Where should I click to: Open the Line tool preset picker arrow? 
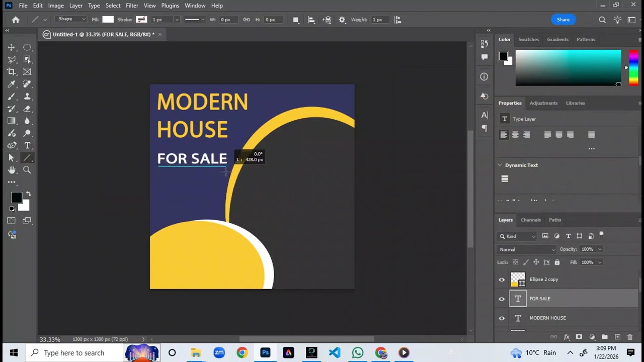pyautogui.click(x=45, y=20)
